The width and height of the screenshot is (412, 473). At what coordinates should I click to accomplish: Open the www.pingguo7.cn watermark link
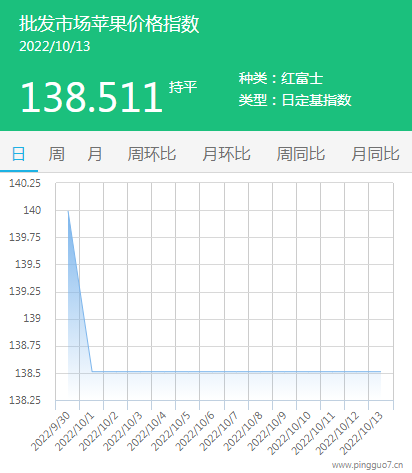pos(367,465)
